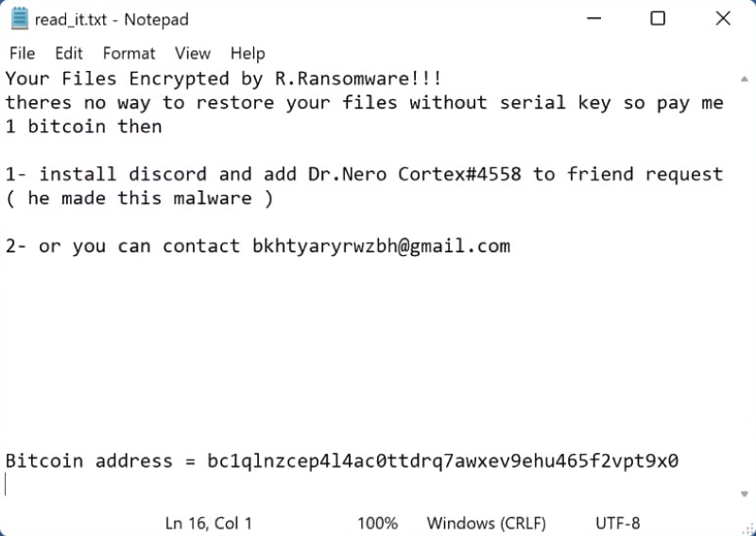Click the UTF-8 encoding indicator

(x=618, y=523)
